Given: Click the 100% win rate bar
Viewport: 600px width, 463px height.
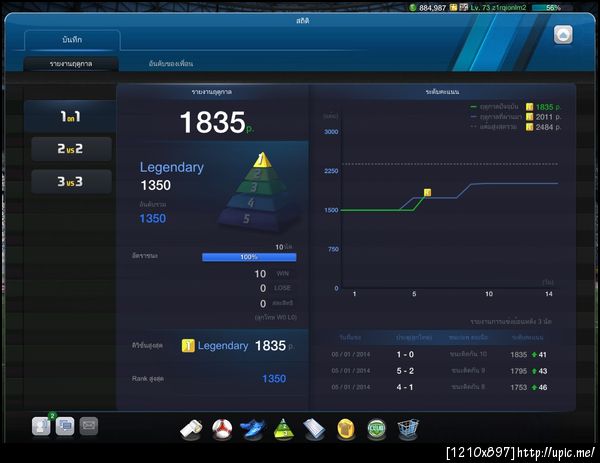Looking at the screenshot, I should click(x=249, y=257).
